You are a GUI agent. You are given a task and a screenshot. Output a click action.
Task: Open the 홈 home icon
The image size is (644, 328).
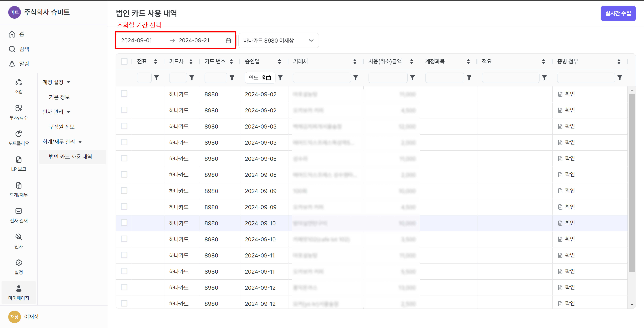(x=12, y=34)
